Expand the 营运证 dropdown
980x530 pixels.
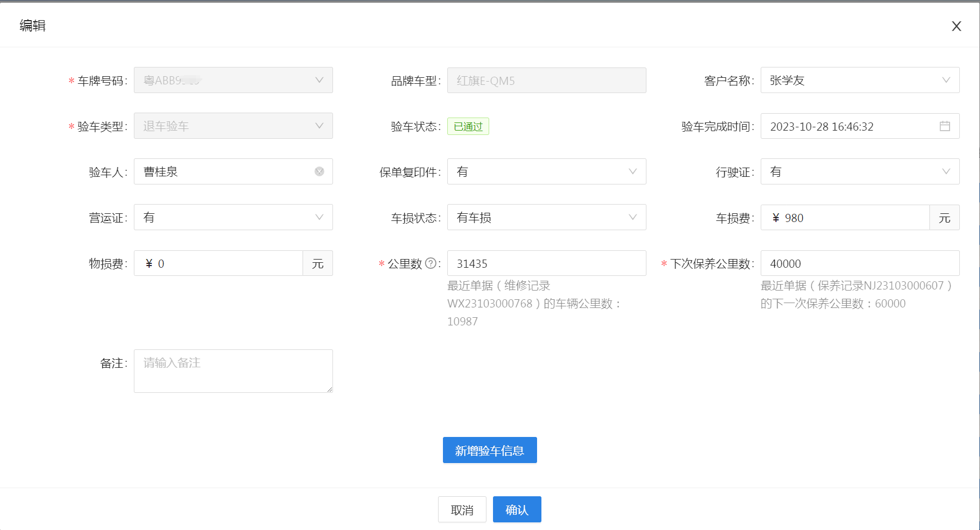[319, 217]
